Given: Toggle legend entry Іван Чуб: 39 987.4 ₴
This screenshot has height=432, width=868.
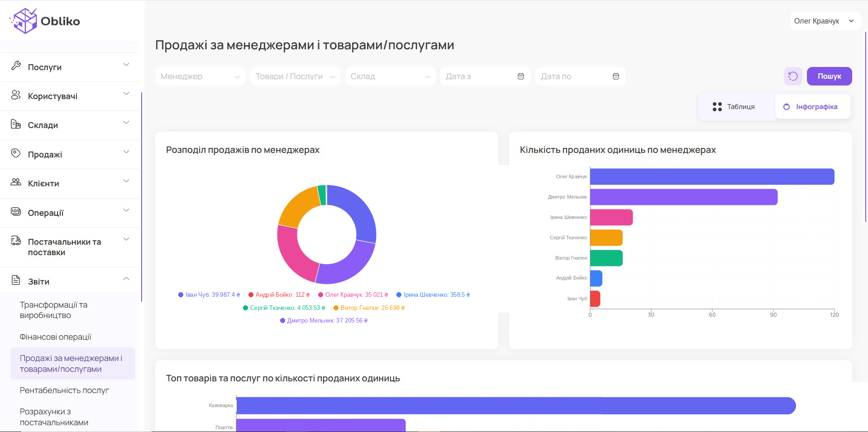Looking at the screenshot, I should (209, 294).
